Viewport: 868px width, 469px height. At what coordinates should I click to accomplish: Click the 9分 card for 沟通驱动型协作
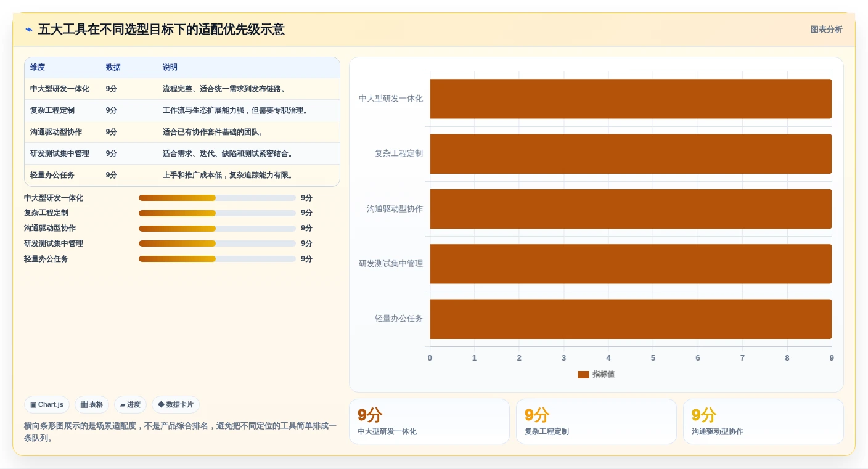coord(763,422)
